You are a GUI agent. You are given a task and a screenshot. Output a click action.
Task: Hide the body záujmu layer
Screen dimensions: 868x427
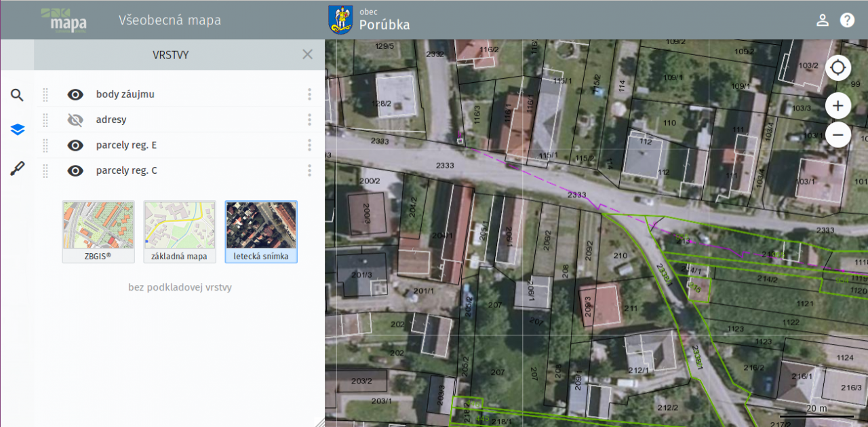(75, 94)
